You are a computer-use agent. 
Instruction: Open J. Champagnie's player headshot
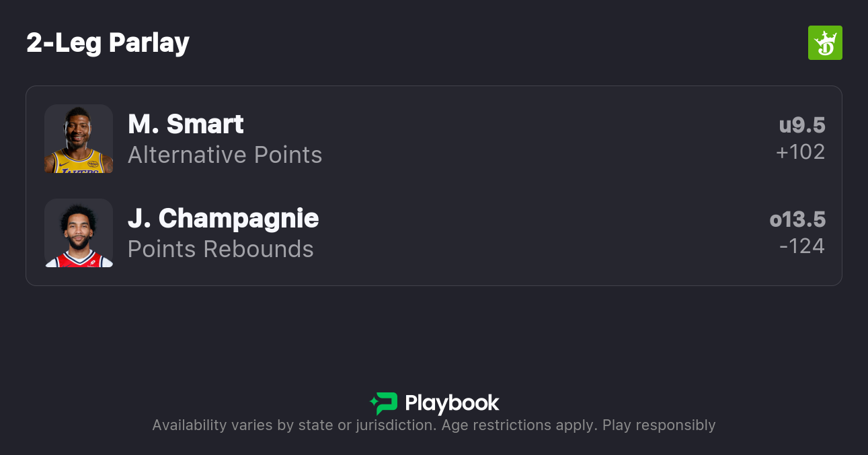[79, 233]
